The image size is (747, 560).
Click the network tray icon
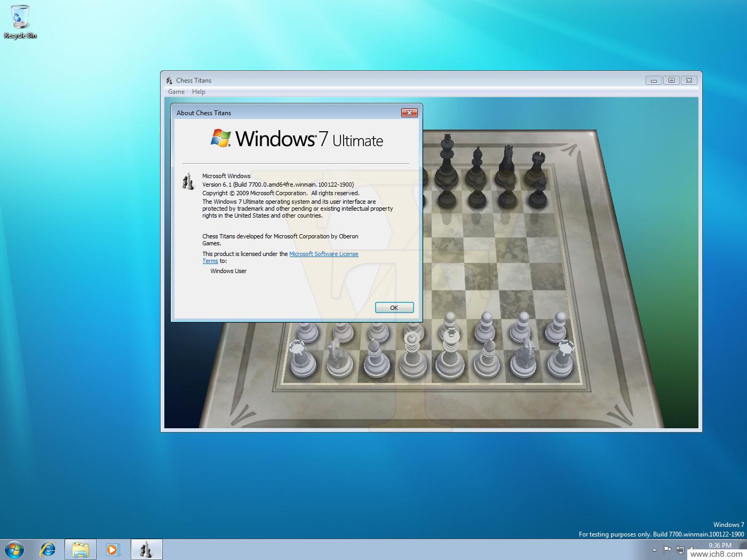tap(680, 549)
